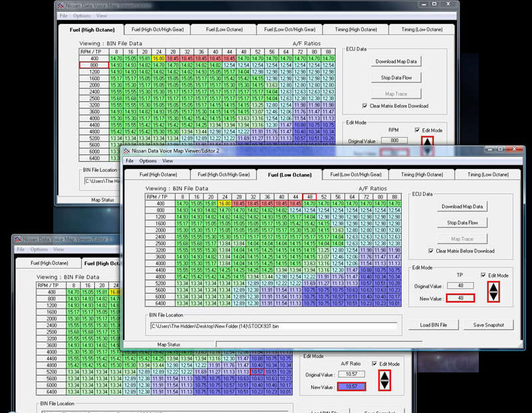Show the Timing (High Octane) tab in Editor 2

422,174
